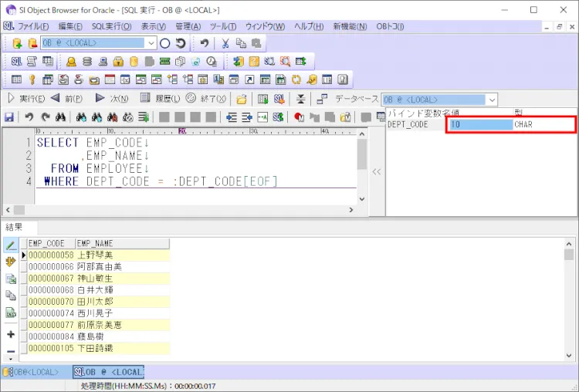This screenshot has width=579, height=392.
Task: Open the 新機能(N) menu
Action: [x=350, y=26]
